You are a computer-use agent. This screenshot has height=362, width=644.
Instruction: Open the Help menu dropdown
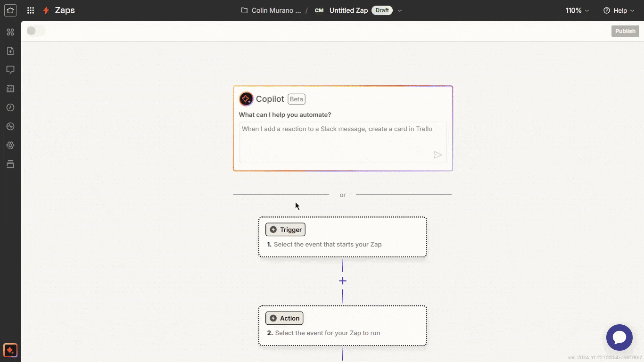point(619,10)
